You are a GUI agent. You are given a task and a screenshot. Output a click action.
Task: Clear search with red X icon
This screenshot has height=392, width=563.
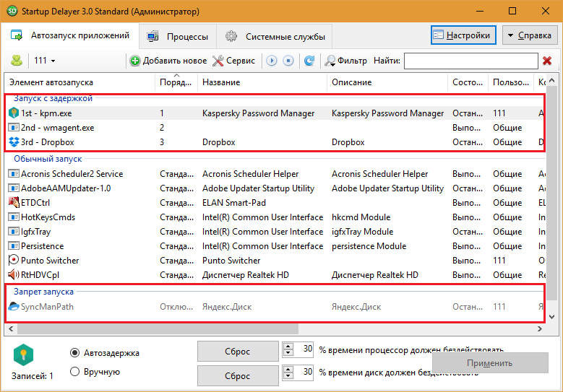549,61
